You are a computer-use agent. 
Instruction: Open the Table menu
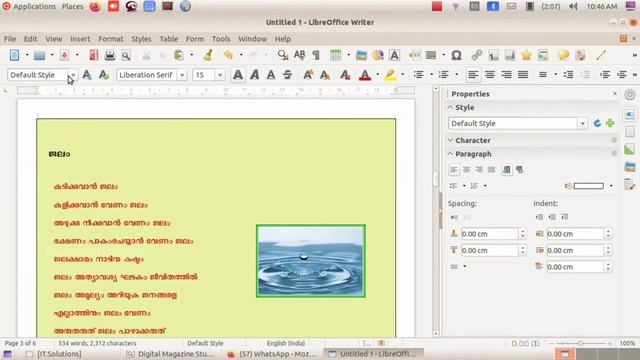click(169, 39)
